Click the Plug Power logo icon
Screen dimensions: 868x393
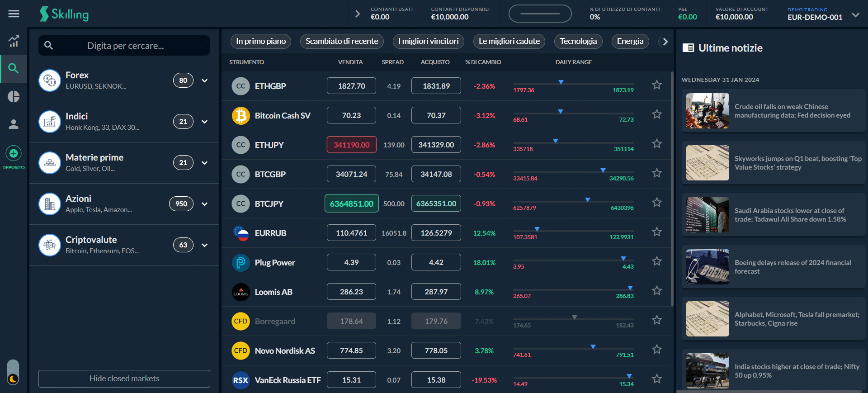(241, 262)
